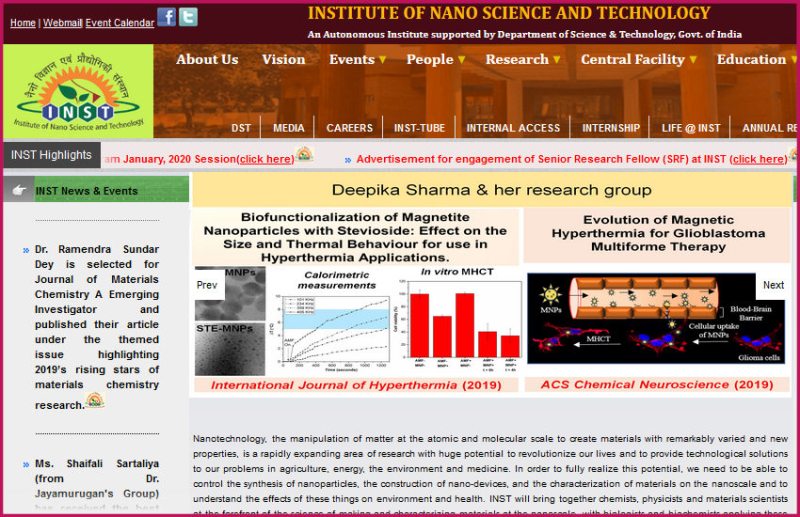
Task: Click the arrow bullet before the SRF advertisement
Action: coord(347,160)
